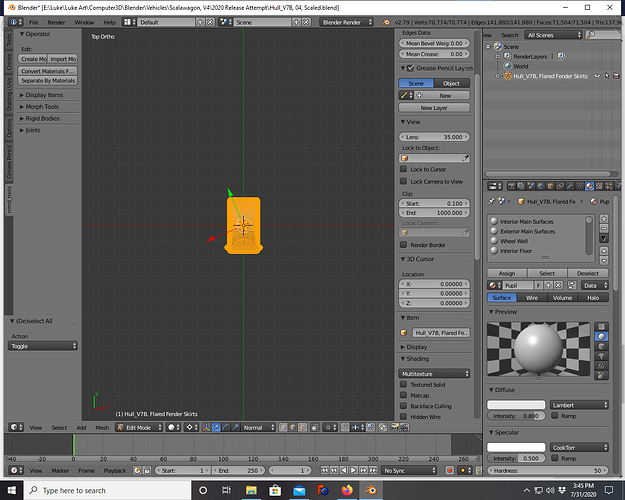Open the Modifiers wrench properties tab

point(570,186)
